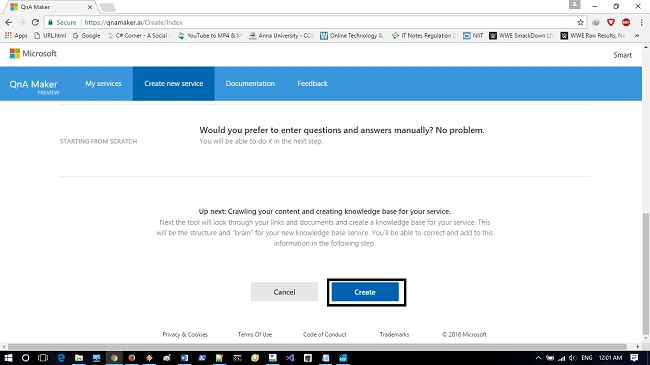
Task: Open the red shield extension icon
Action: click(x=611, y=22)
